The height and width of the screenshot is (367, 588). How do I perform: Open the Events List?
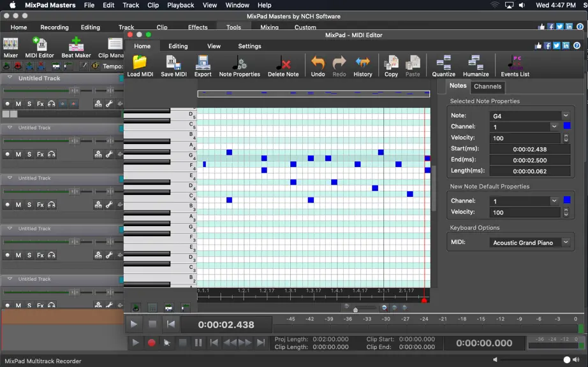(x=515, y=66)
